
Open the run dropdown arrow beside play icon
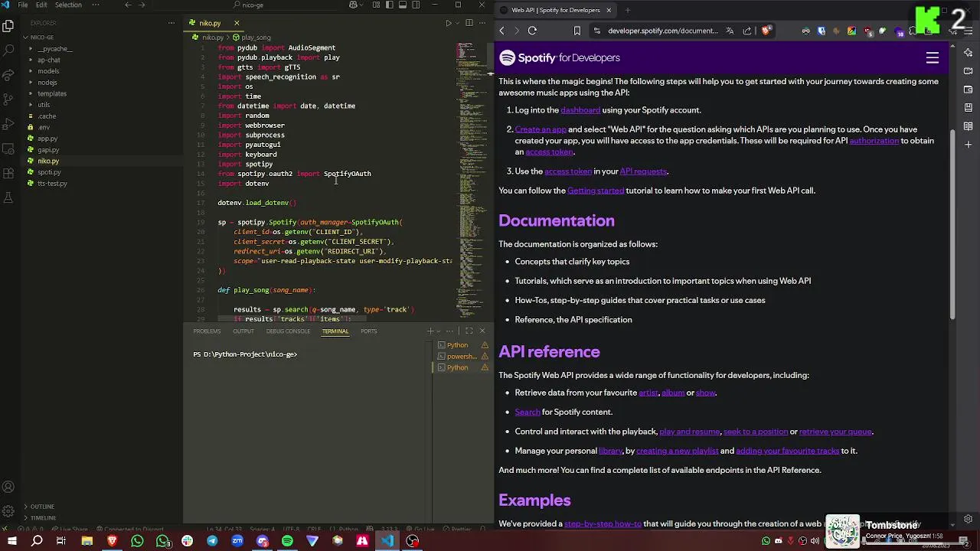(x=458, y=23)
